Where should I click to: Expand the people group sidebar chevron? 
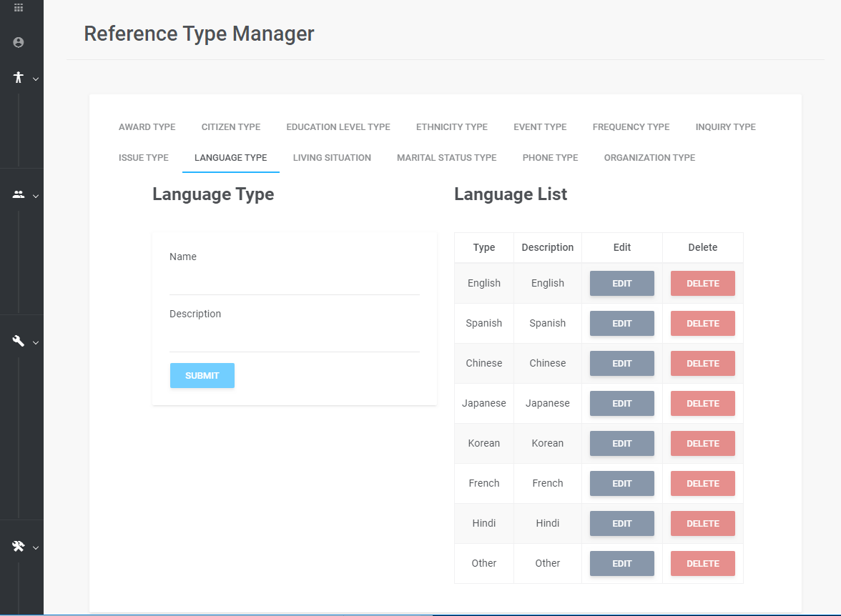tap(36, 197)
